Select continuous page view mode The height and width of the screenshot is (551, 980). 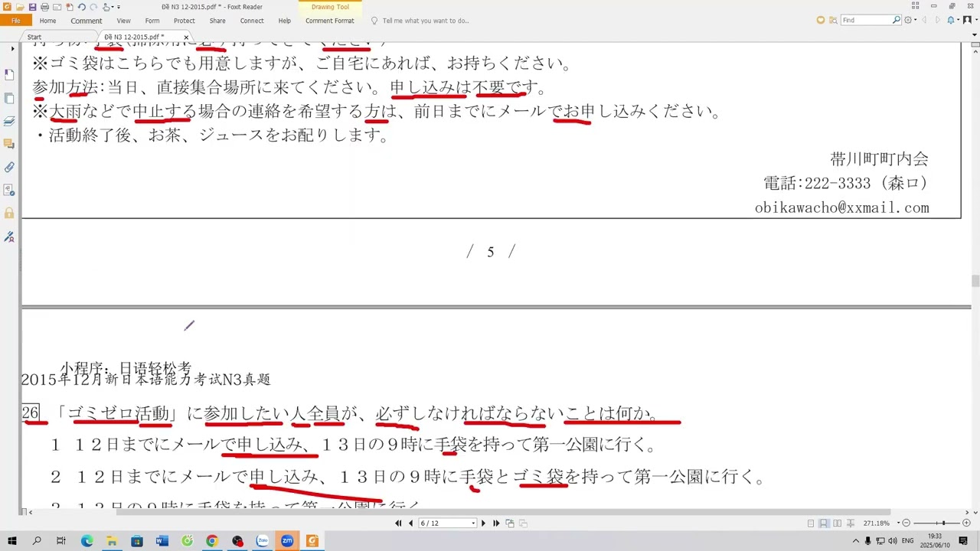(824, 523)
